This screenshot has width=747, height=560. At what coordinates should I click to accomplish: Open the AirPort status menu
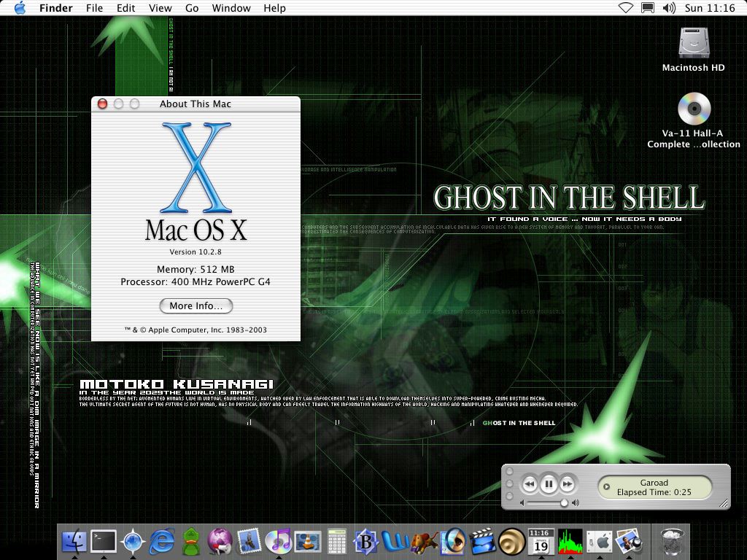(625, 8)
